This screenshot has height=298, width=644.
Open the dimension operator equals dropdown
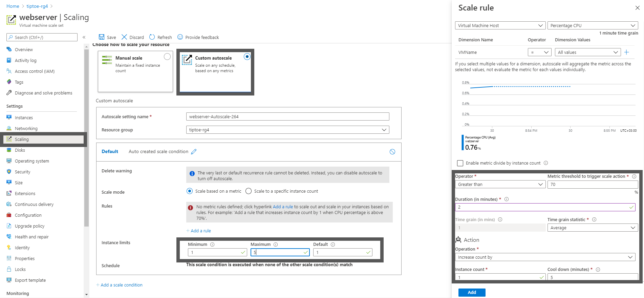tap(540, 52)
